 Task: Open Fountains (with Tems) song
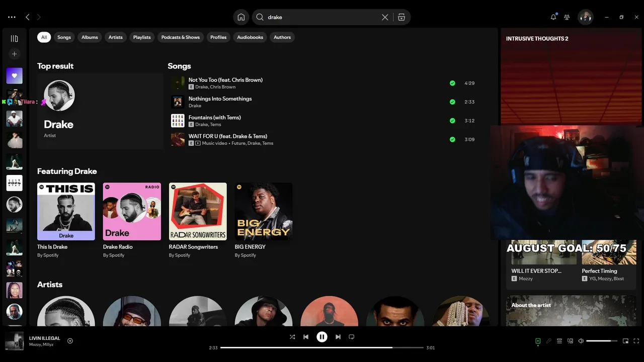(214, 117)
